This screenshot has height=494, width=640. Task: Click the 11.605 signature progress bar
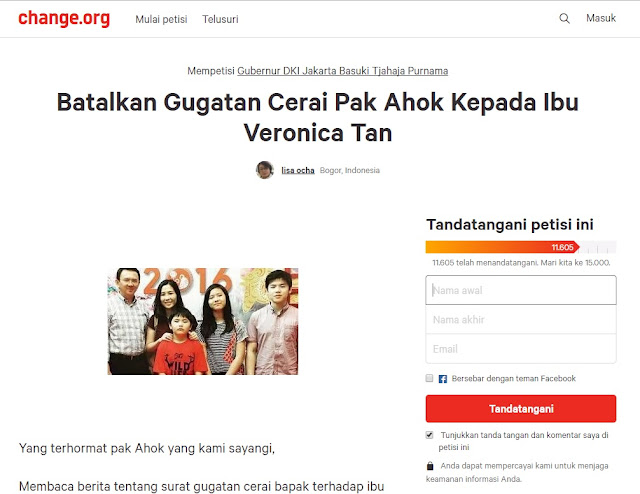(521, 247)
